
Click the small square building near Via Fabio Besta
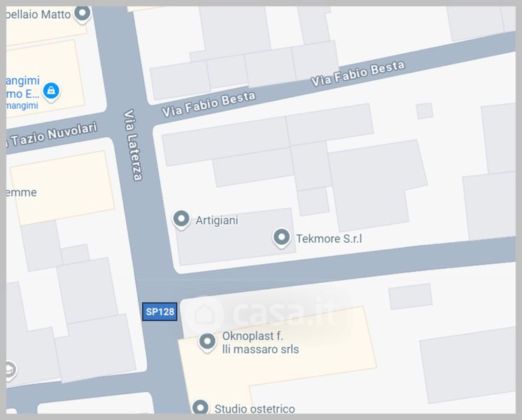tap(425, 111)
